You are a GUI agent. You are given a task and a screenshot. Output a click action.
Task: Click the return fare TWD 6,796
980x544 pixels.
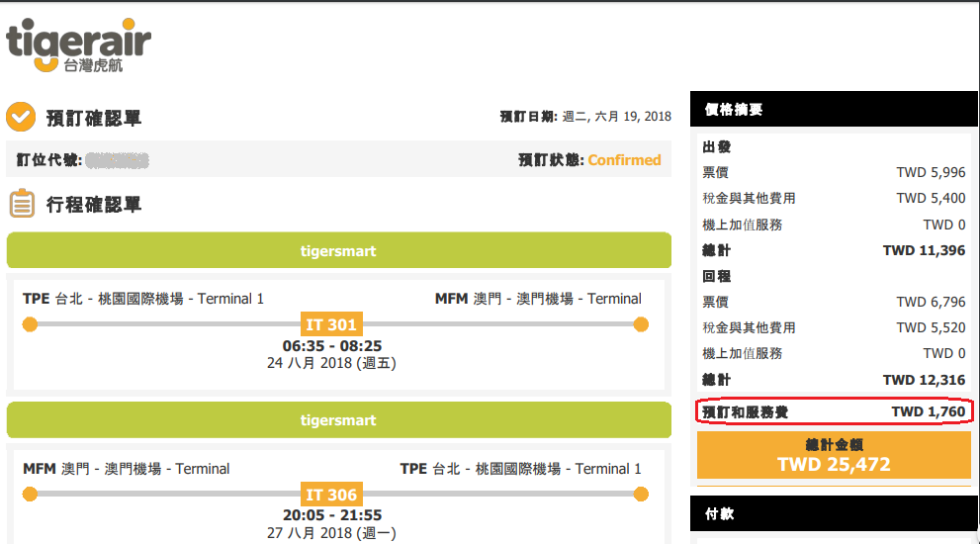[x=931, y=302]
